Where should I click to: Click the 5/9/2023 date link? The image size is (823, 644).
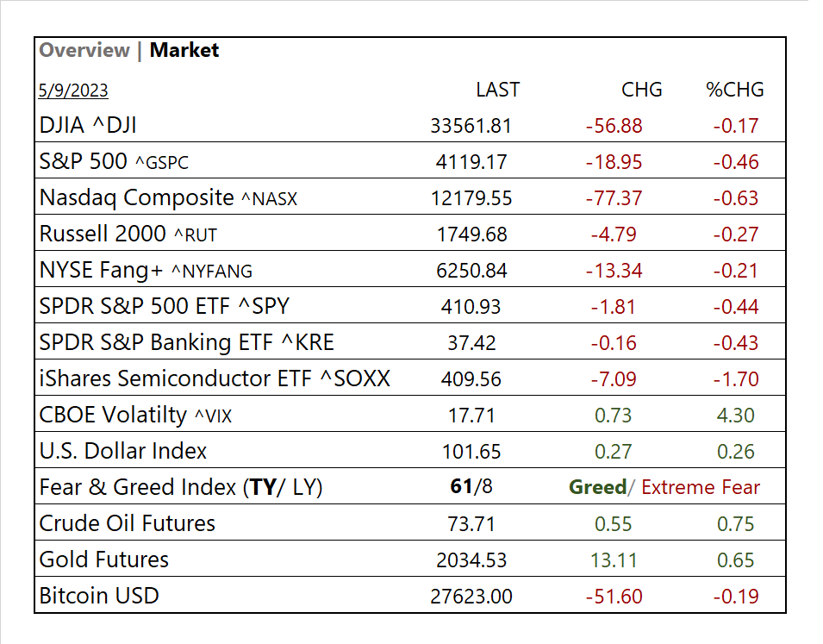coord(73,91)
